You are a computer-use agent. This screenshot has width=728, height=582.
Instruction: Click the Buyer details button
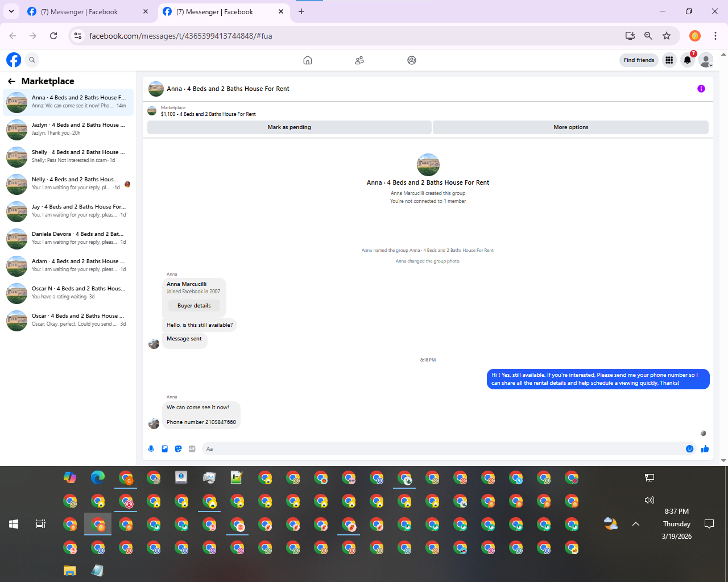pyautogui.click(x=194, y=306)
